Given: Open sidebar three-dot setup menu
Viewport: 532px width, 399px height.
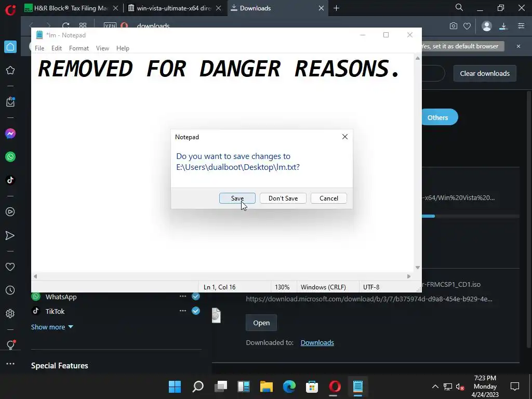Looking at the screenshot, I should [x=10, y=364].
